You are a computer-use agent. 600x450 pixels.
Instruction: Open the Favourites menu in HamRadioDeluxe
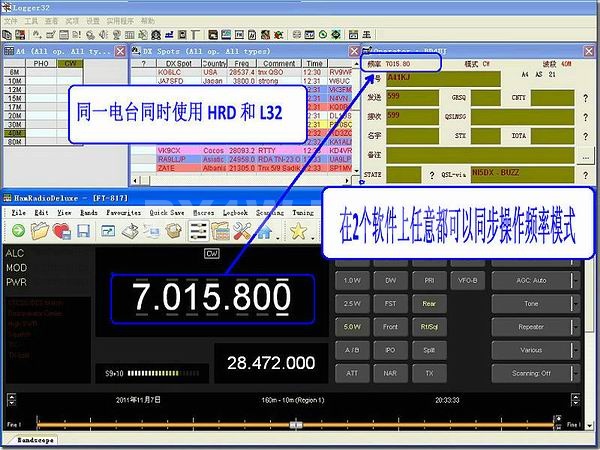(123, 212)
